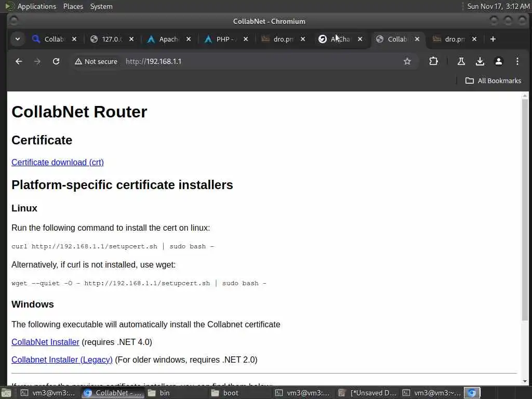Expand the tab search dropdown arrow
Viewport: 532px width, 399px height.
pyautogui.click(x=18, y=39)
